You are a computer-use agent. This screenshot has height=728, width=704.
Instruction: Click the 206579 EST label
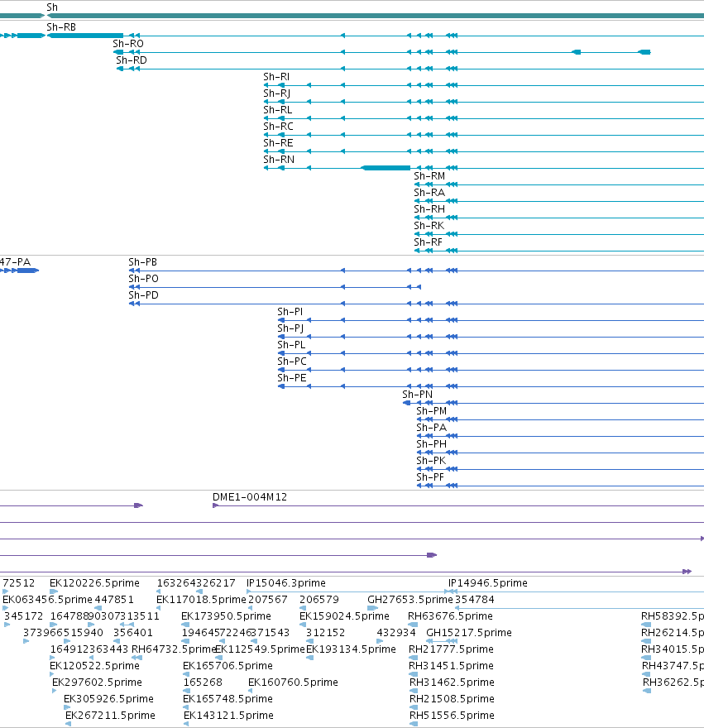[319, 600]
